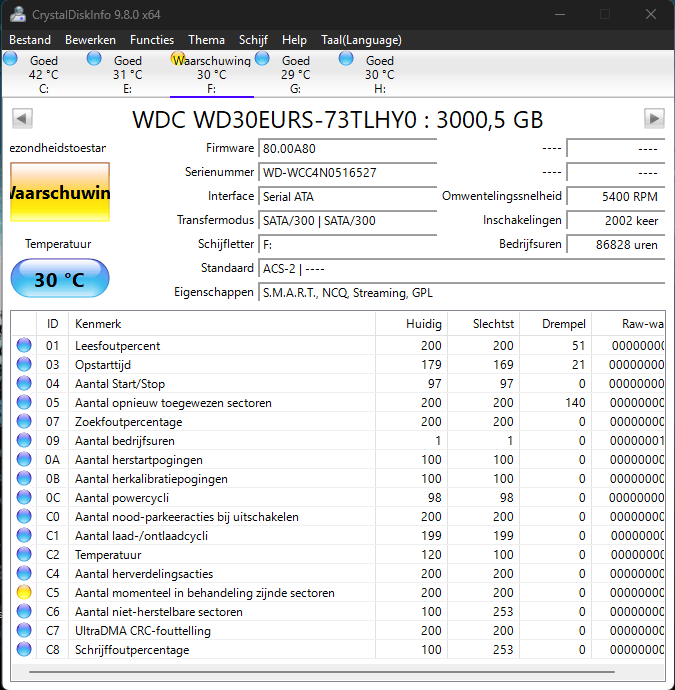Click status orb of attribute C6 niet-herstelbare sectoren
The height and width of the screenshot is (690, 675).
pyautogui.click(x=24, y=611)
